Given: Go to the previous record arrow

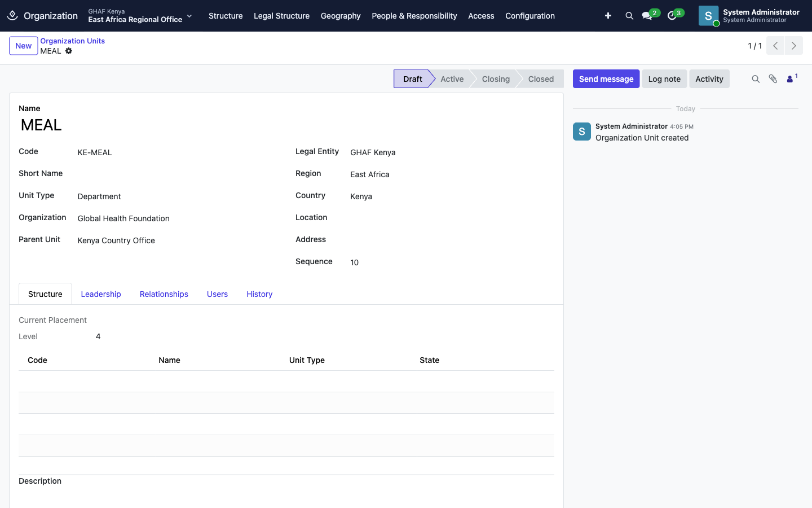Looking at the screenshot, I should click(x=775, y=46).
